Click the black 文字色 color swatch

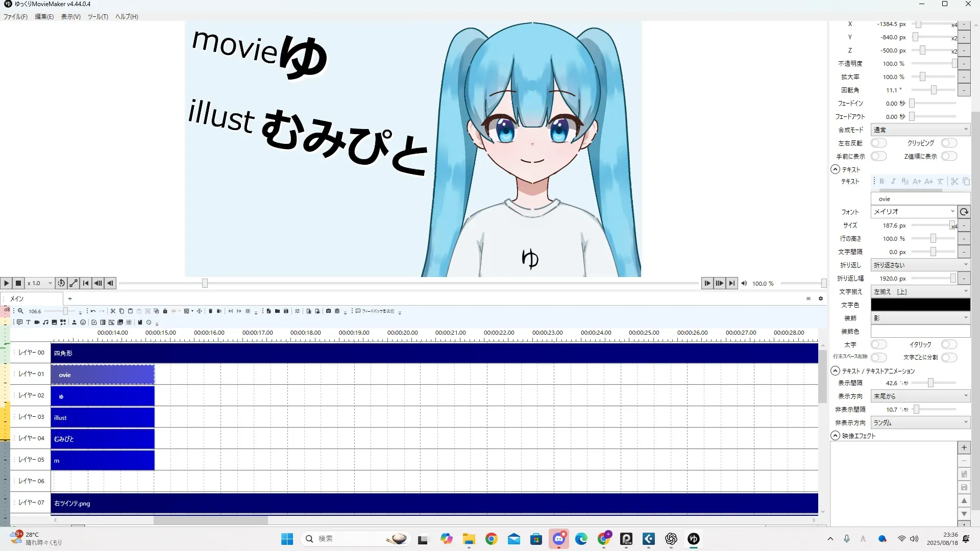coord(920,305)
